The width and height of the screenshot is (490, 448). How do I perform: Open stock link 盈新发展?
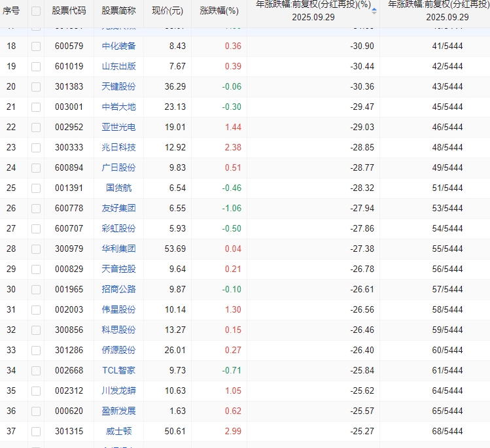(119, 411)
